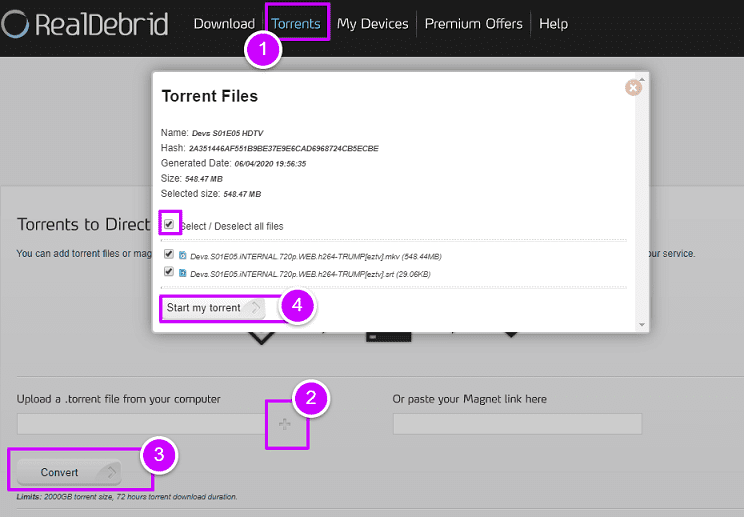Image resolution: width=744 pixels, height=517 pixels.
Task: Click the Devs.S01E05 .mkv file name
Action: [316, 257]
